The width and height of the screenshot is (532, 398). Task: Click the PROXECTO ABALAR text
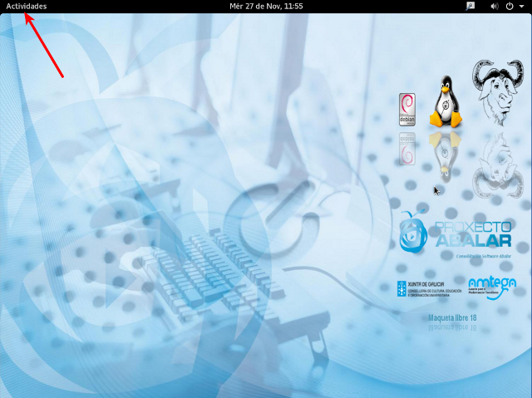tap(472, 233)
